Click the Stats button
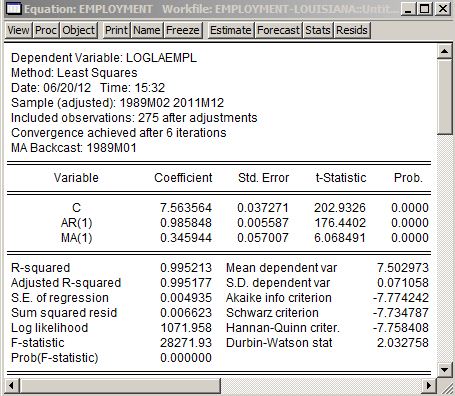The height and width of the screenshot is (396, 455). pyautogui.click(x=318, y=30)
